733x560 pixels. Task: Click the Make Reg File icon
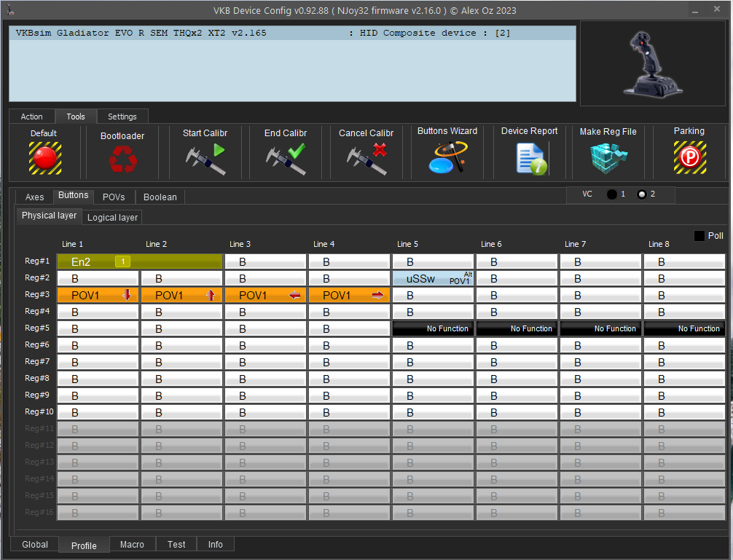pyautogui.click(x=608, y=158)
